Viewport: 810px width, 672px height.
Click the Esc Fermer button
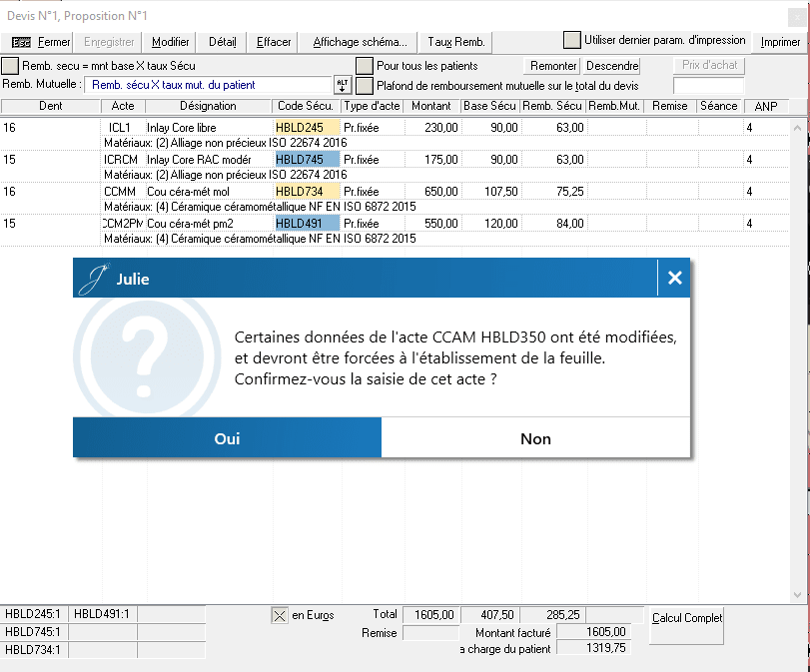tap(41, 42)
